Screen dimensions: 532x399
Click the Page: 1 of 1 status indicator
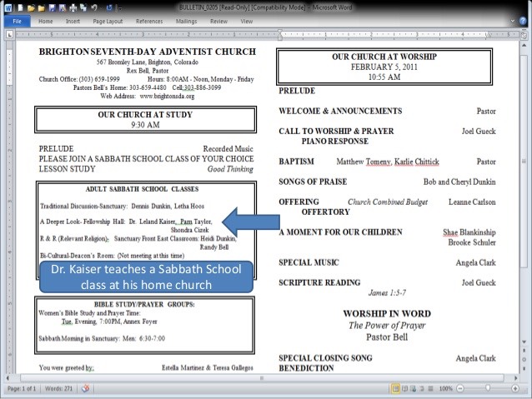pos(22,388)
